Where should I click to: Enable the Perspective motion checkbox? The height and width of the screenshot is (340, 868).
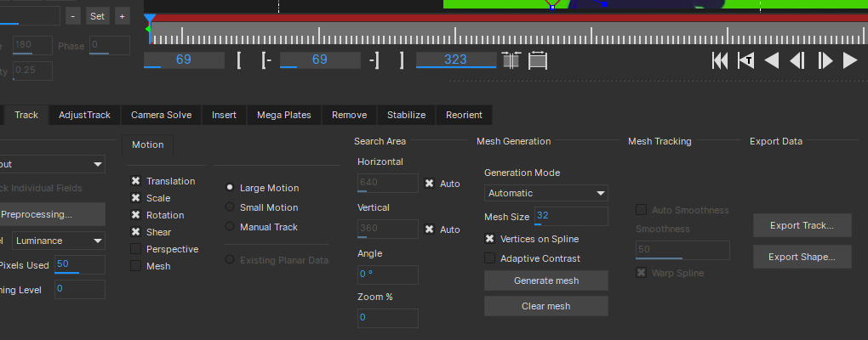coord(136,249)
